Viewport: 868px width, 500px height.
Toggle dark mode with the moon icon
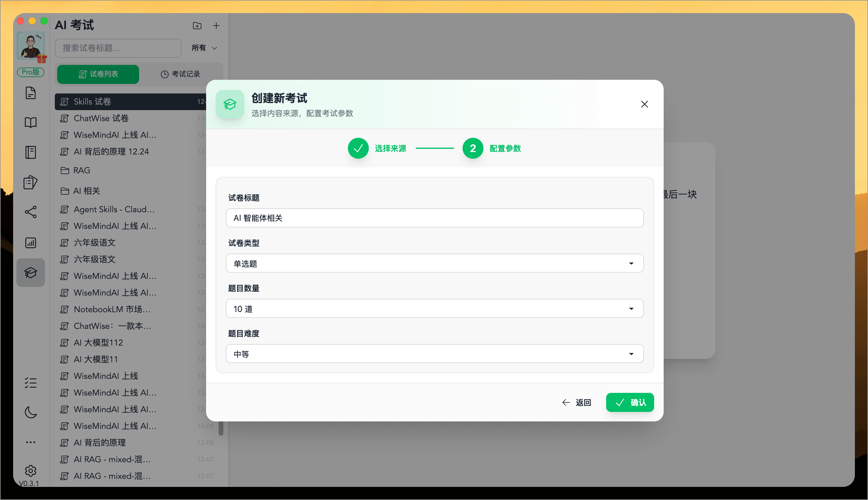click(31, 412)
